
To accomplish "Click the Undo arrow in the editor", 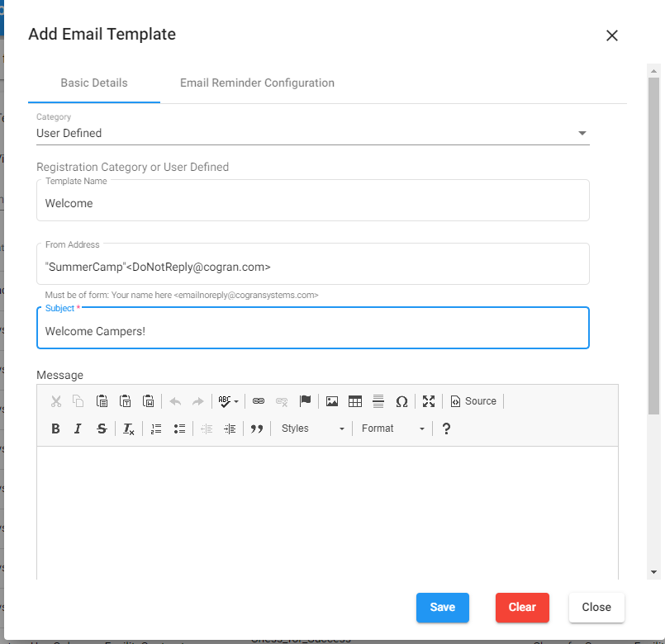I will click(175, 401).
